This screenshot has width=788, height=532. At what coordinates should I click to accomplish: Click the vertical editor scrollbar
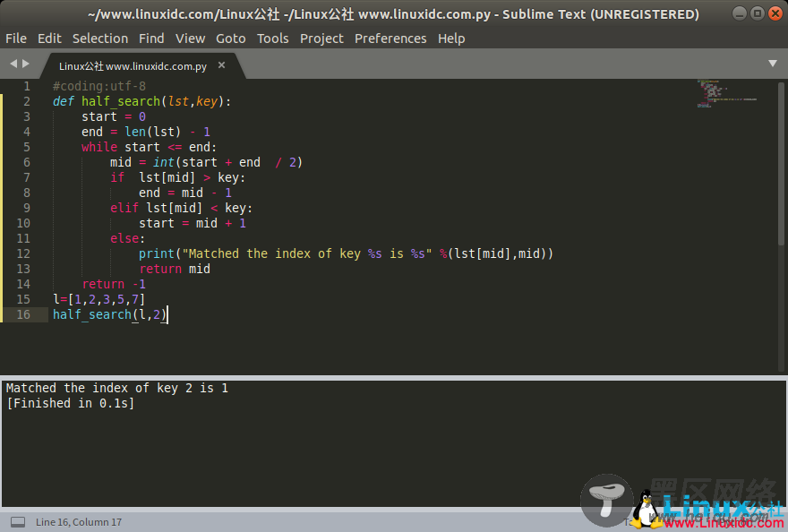coord(781,163)
